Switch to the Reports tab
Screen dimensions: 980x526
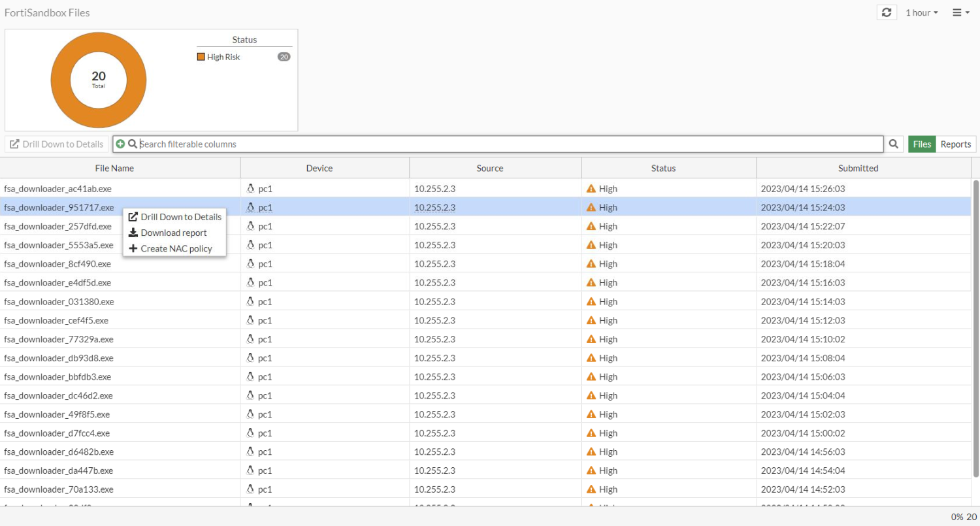click(x=955, y=144)
